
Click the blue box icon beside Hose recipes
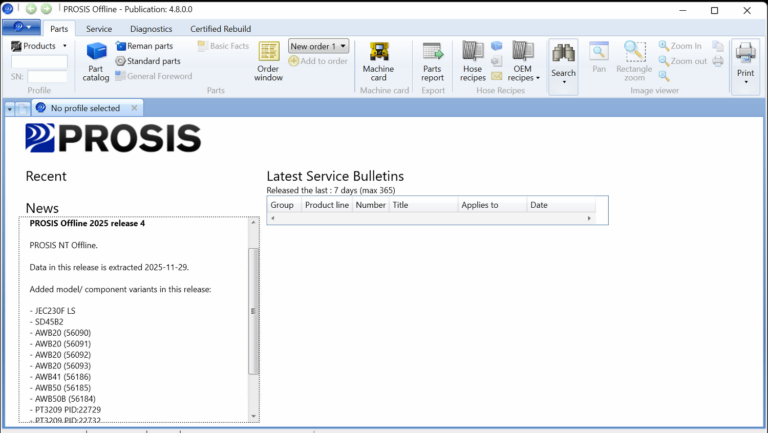coord(497,46)
